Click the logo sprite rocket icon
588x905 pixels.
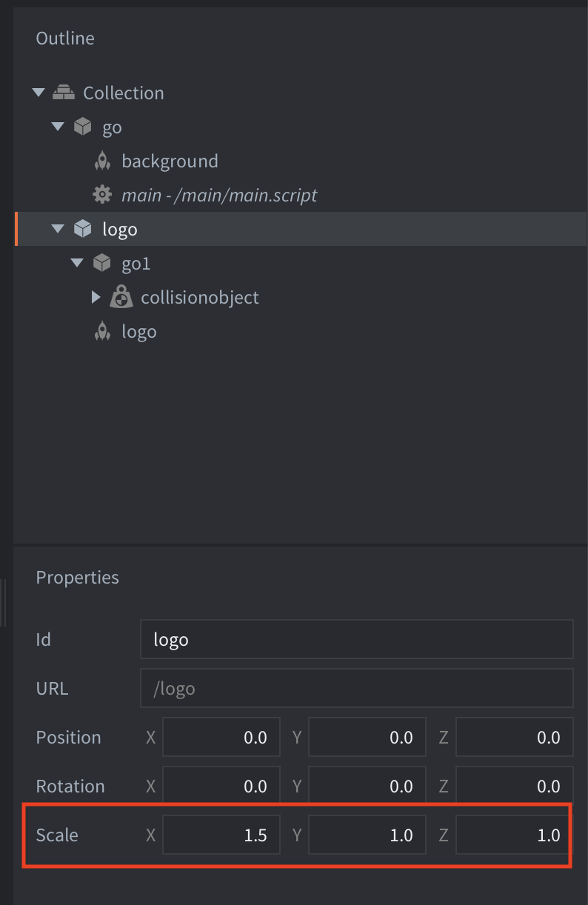pos(102,331)
